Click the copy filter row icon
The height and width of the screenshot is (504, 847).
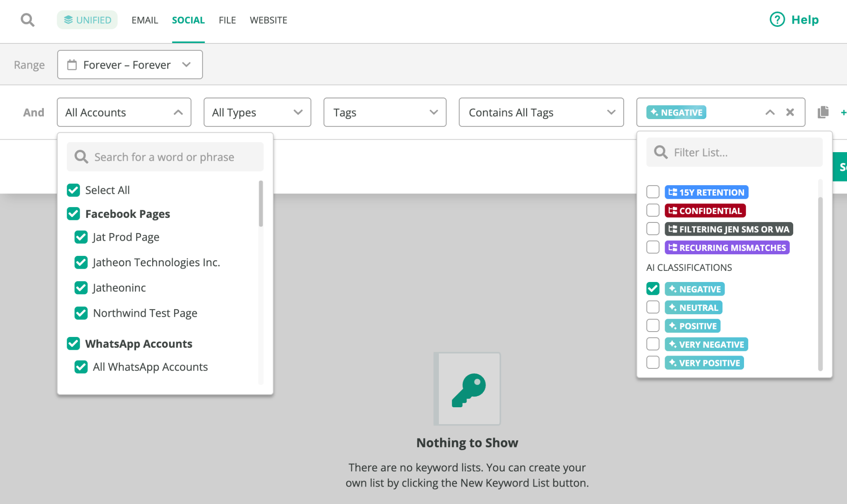(823, 112)
